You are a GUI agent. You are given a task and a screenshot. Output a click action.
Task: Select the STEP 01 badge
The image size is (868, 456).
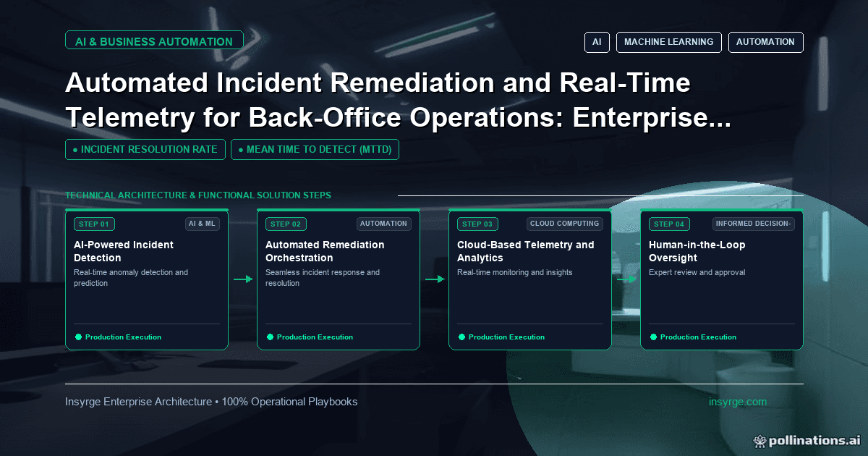click(x=94, y=224)
